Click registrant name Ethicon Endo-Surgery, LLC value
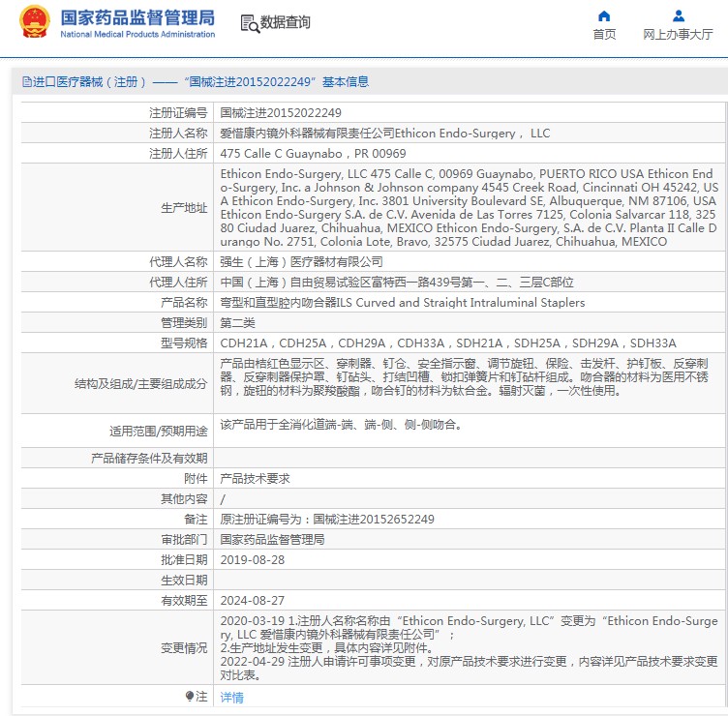Image resolution: width=728 pixels, height=716 pixels. click(385, 134)
